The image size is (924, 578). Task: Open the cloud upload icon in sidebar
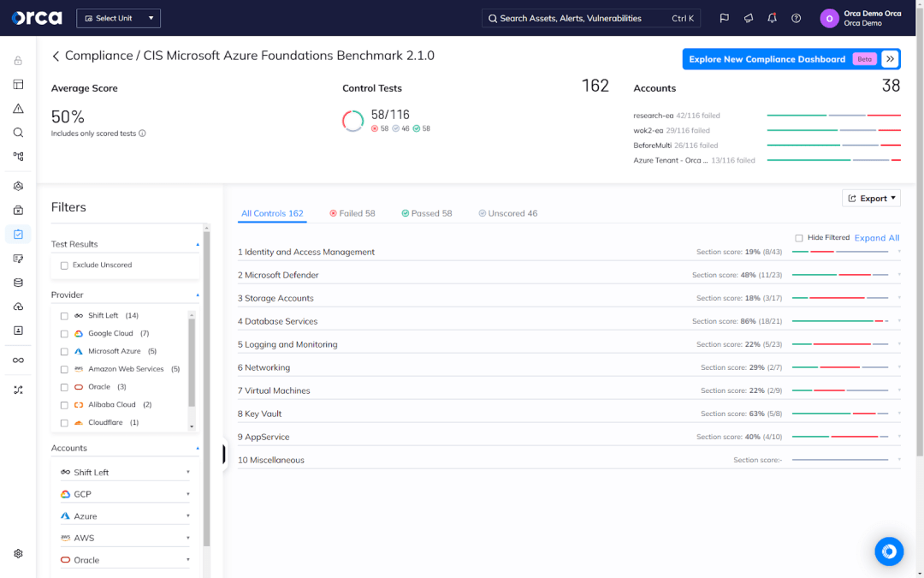(18, 307)
